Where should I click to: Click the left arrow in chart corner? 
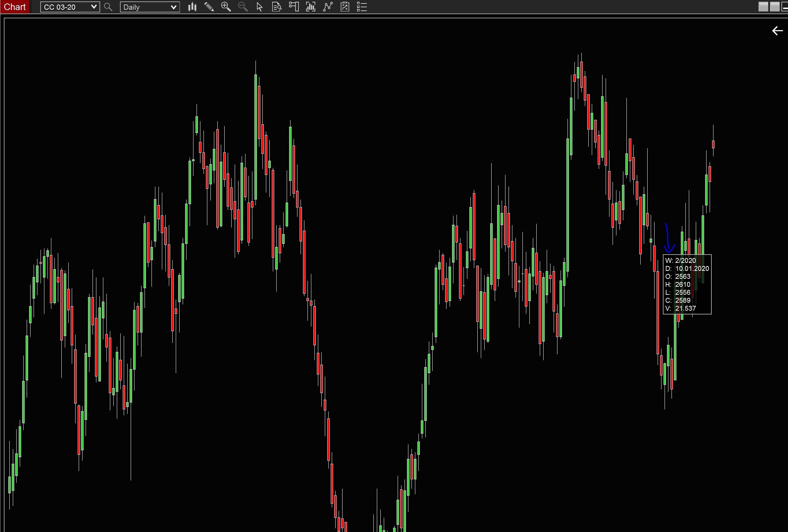click(777, 31)
